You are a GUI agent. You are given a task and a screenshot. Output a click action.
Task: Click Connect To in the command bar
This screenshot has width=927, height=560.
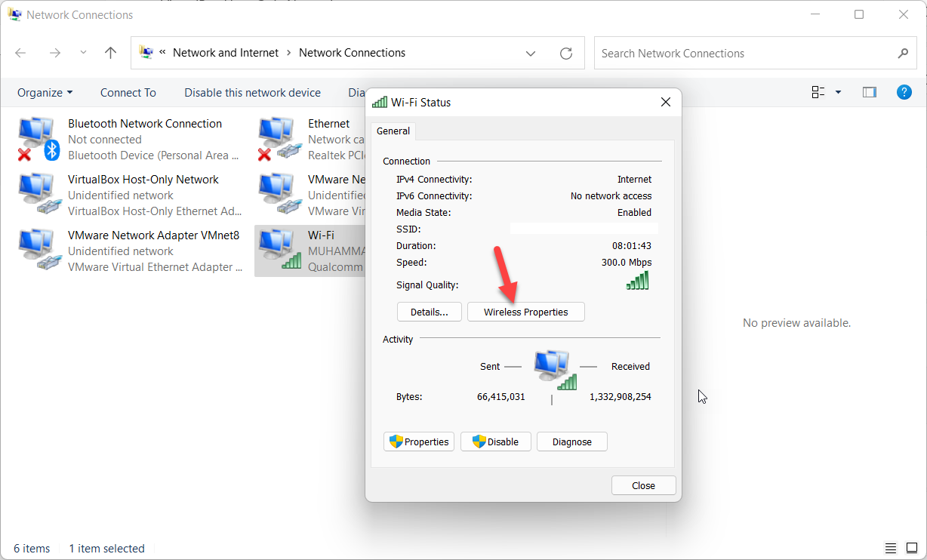[x=128, y=93]
